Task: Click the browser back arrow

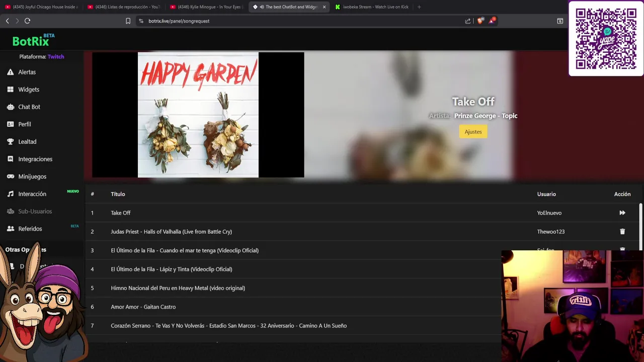Action: [x=7, y=21]
